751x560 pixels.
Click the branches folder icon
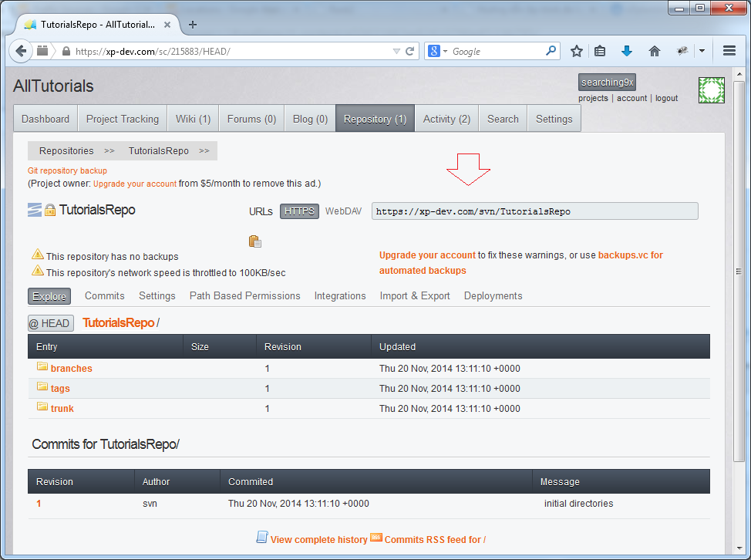(x=42, y=366)
